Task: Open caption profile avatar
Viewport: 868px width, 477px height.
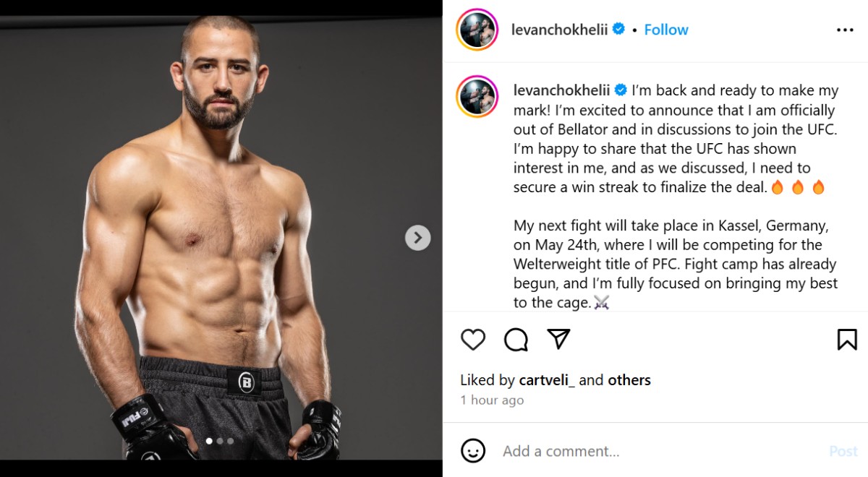Action: 477,96
